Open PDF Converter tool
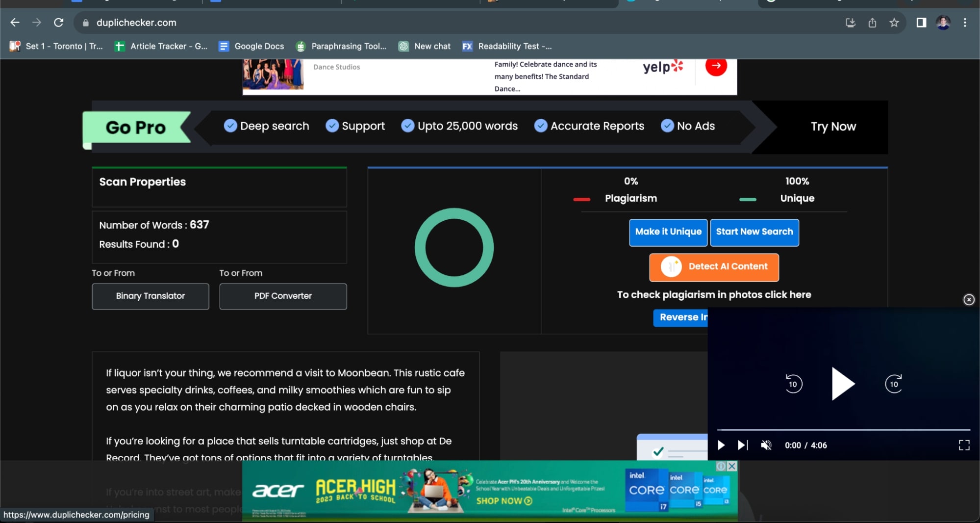The width and height of the screenshot is (980, 523). coord(283,296)
